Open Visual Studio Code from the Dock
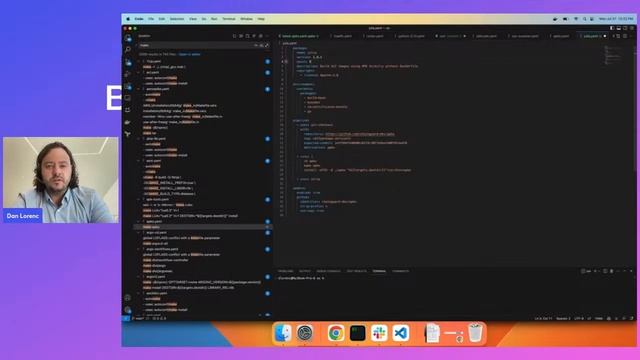Screen dimensions: 640x360 (401, 333)
